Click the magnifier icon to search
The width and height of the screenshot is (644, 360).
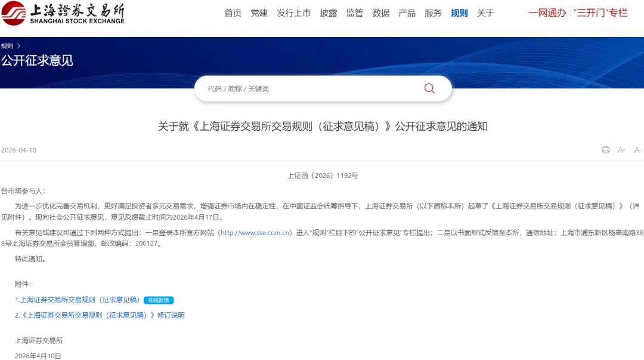(429, 88)
